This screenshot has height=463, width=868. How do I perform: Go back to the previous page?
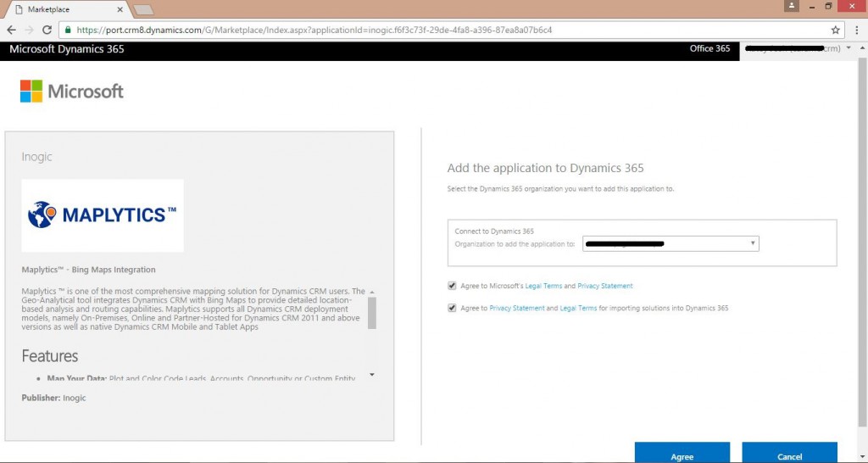pyautogui.click(x=12, y=30)
